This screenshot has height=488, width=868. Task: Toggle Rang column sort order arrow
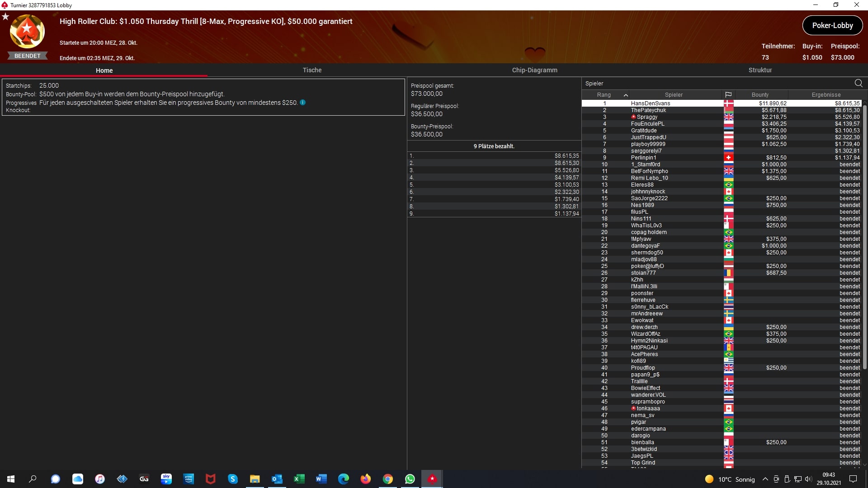pos(626,95)
